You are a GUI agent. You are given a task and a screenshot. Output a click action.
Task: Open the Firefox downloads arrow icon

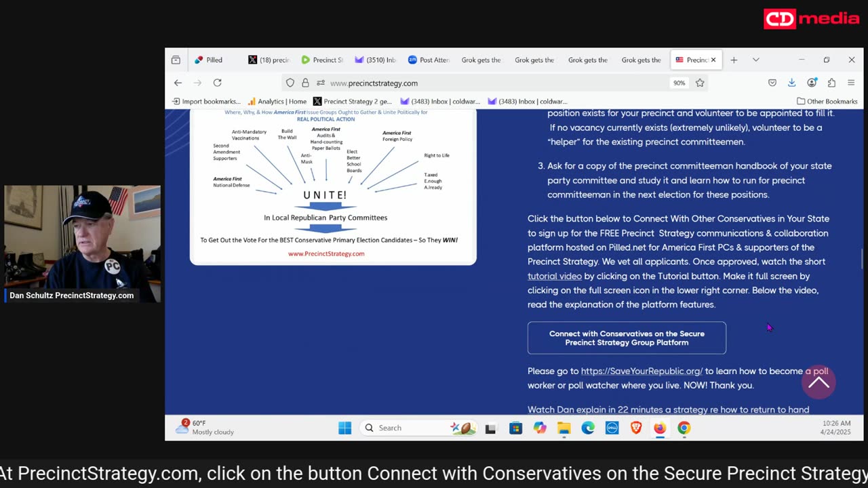coord(791,83)
